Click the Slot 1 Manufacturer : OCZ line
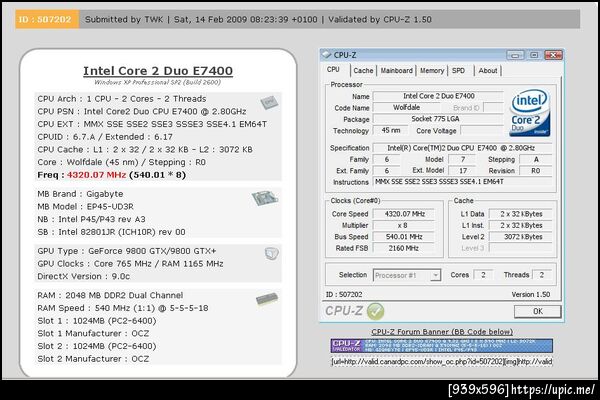Screen dimensions: 600x400 click(x=93, y=333)
